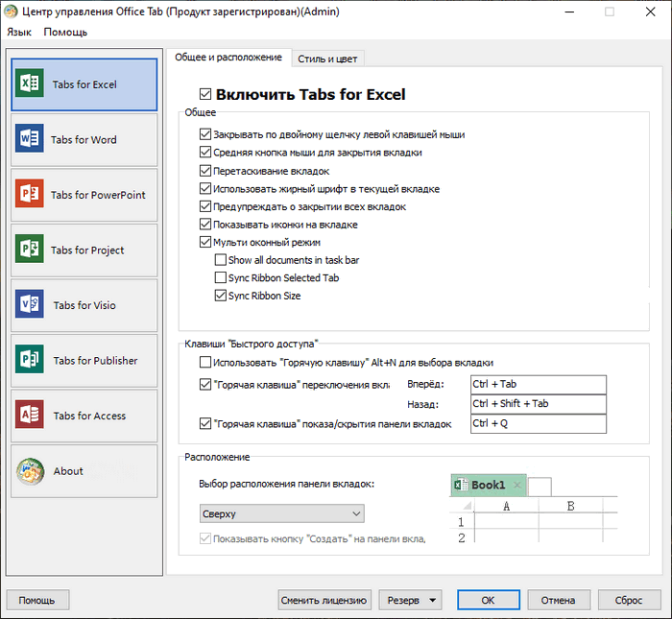672x619 pixels.
Task: Choose the Tabs for PowerPoint icon
Action: tap(30, 194)
